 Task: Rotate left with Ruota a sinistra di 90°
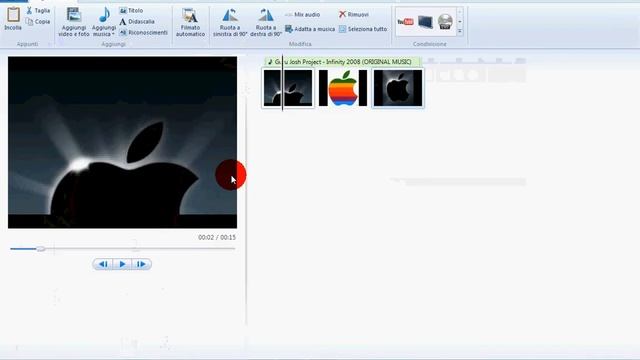(x=230, y=22)
